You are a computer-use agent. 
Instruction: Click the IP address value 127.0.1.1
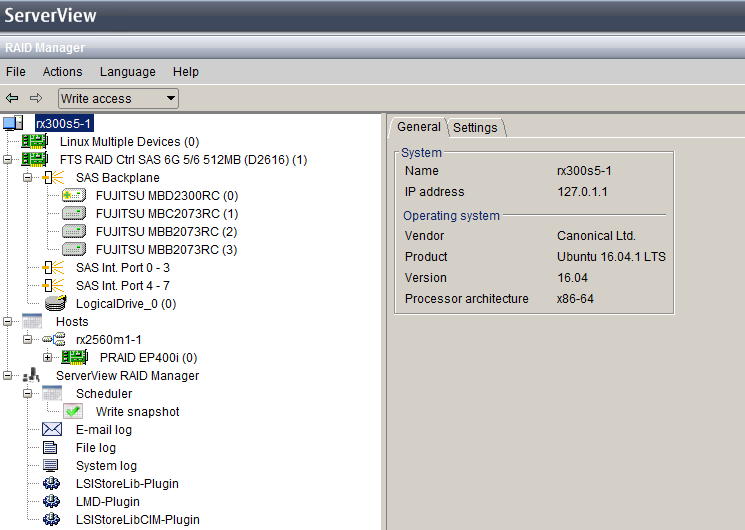click(x=582, y=192)
